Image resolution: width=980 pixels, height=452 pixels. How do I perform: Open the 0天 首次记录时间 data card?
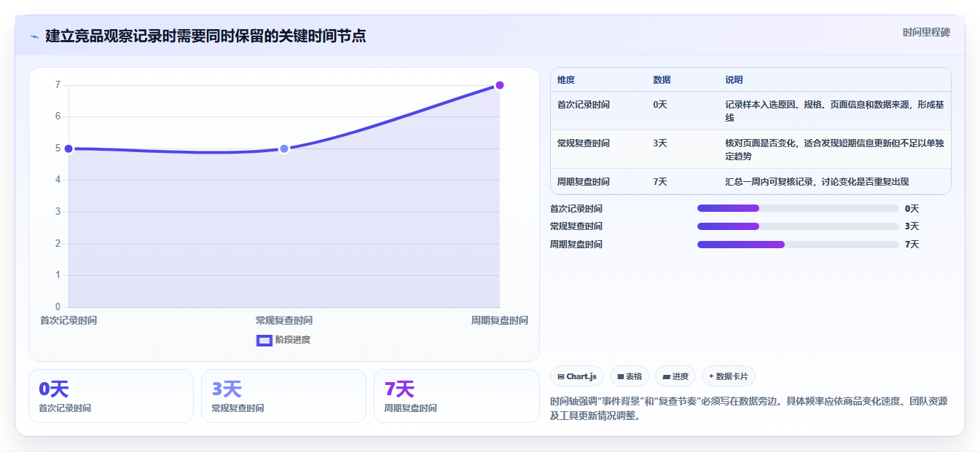coord(111,396)
